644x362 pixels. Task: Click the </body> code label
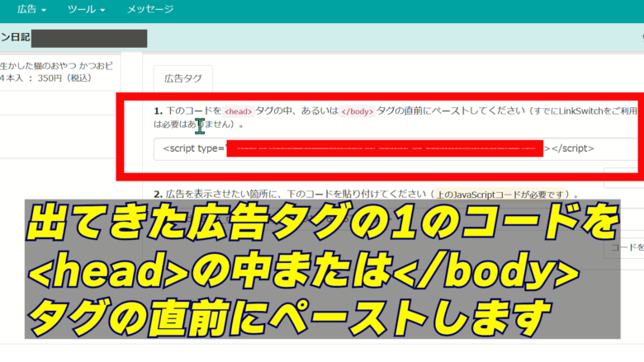click(x=357, y=111)
